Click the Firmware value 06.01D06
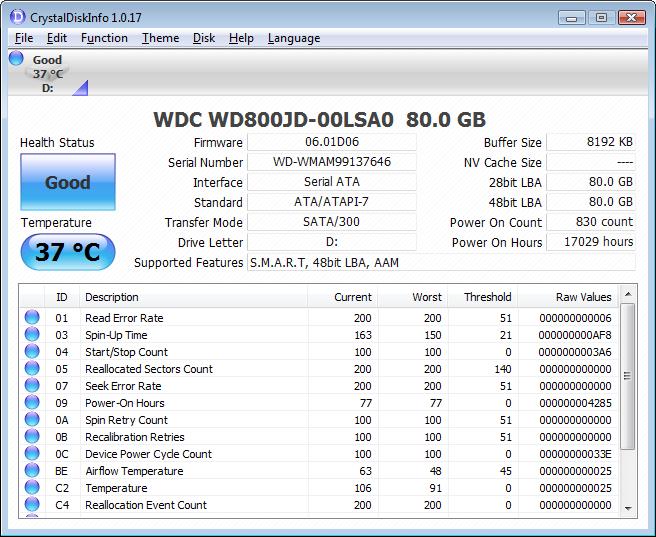The image size is (656, 537). click(x=332, y=142)
